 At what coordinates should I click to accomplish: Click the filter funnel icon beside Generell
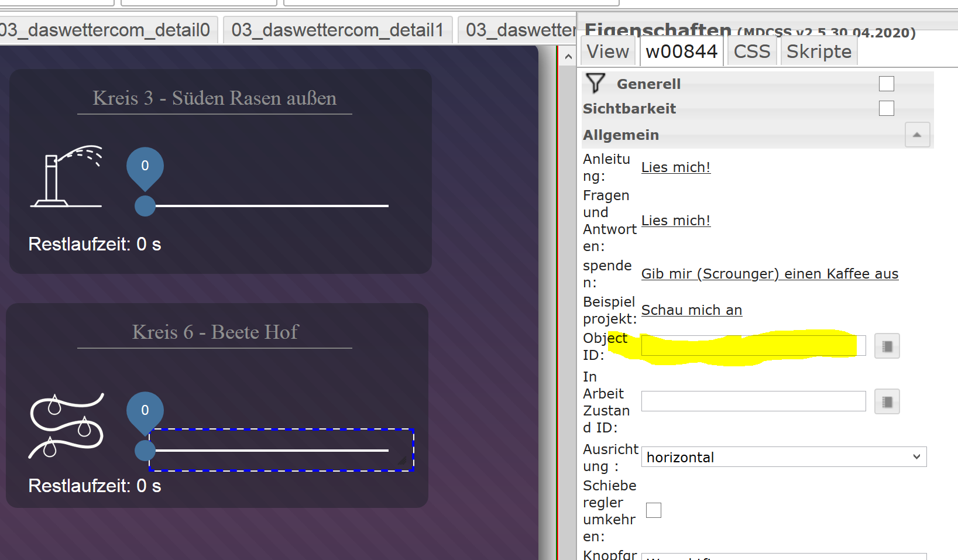[595, 83]
